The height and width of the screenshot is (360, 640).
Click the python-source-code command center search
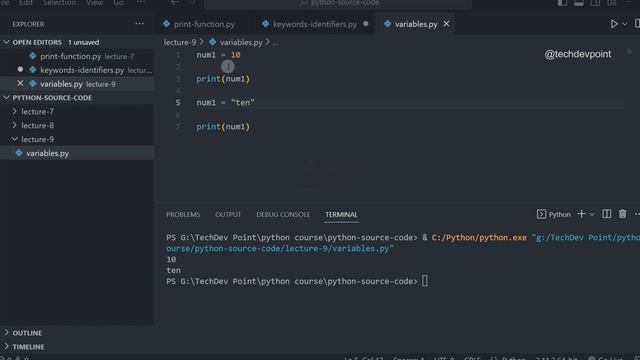(x=338, y=3)
